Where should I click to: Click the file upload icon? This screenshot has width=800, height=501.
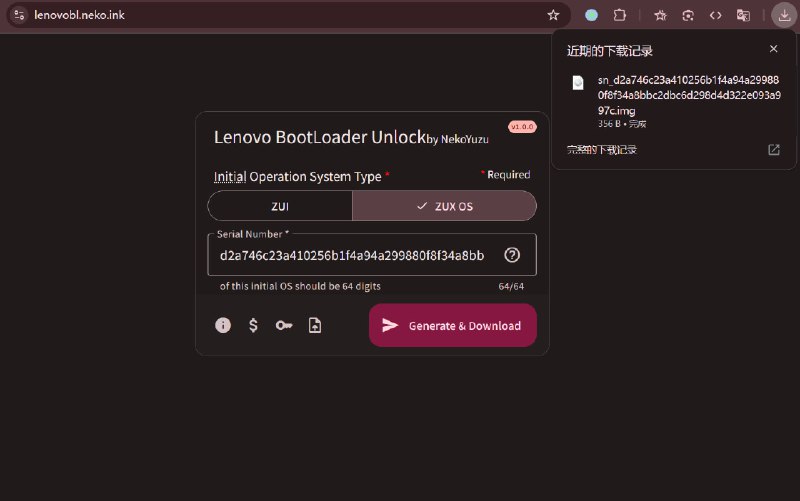pos(315,325)
